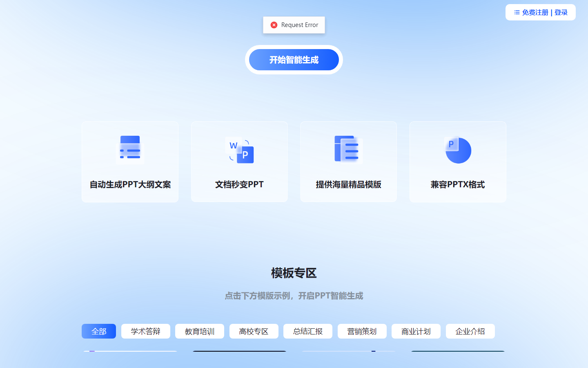Click the outline document icon above 自动生成PPT大纲文案
The height and width of the screenshot is (368, 588).
click(x=130, y=150)
